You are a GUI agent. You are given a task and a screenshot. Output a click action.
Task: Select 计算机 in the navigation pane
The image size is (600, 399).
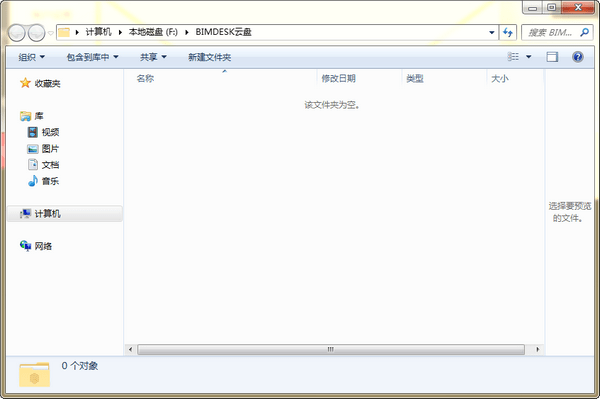pos(47,214)
